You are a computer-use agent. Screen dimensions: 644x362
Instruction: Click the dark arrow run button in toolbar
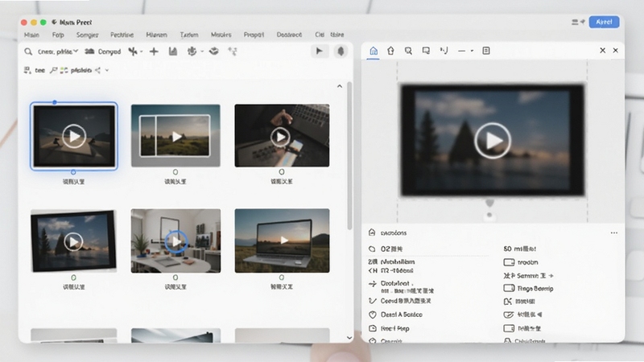(x=319, y=51)
